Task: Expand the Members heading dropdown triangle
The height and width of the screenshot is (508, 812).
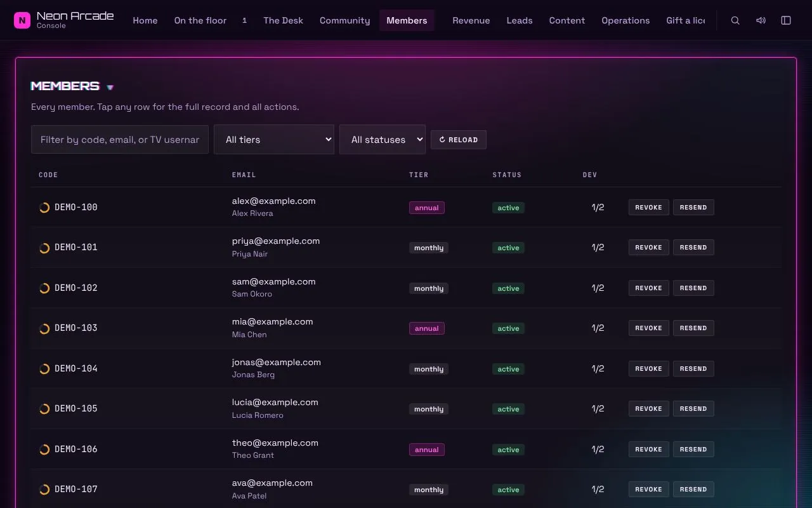Action: 110,88
